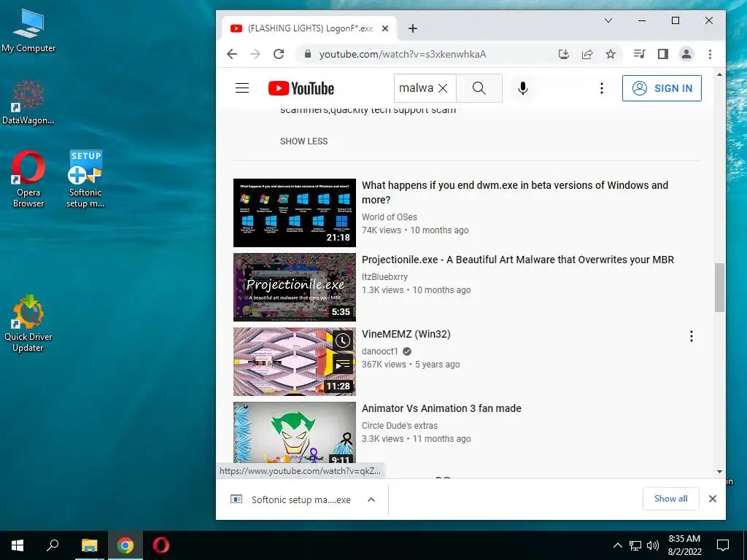The image size is (747, 560).
Task: Open Animator Vs Animation 3 fan made title
Action: pos(441,408)
